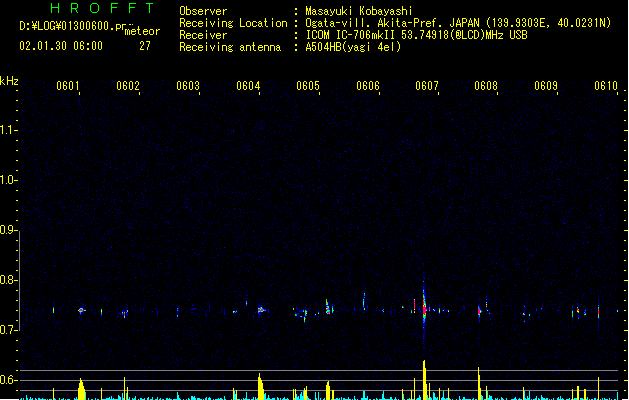Click the meteor echo just after 0601
Image resolution: width=629 pixels, height=400 pixels.
tap(81, 310)
